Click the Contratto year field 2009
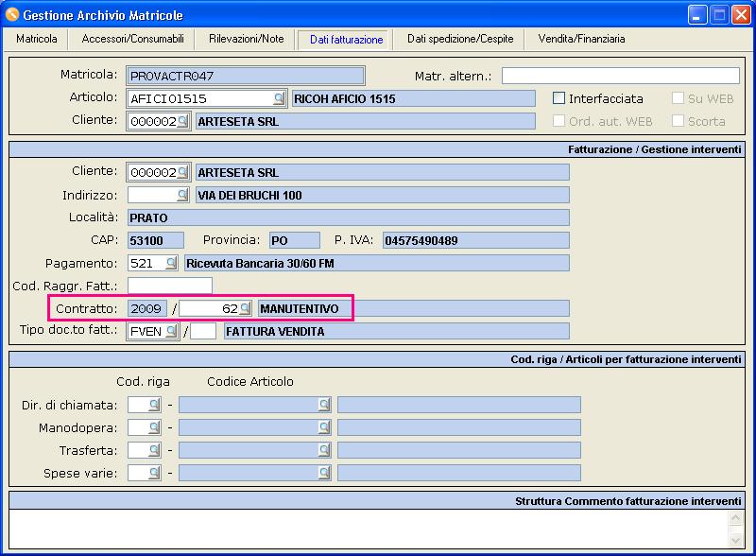 click(x=147, y=308)
